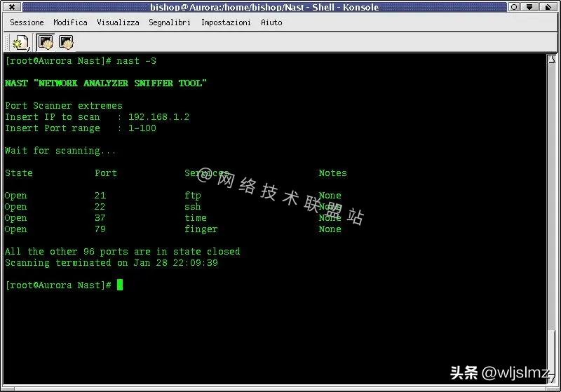Click the terminal cursor at the last prompt

point(120,285)
